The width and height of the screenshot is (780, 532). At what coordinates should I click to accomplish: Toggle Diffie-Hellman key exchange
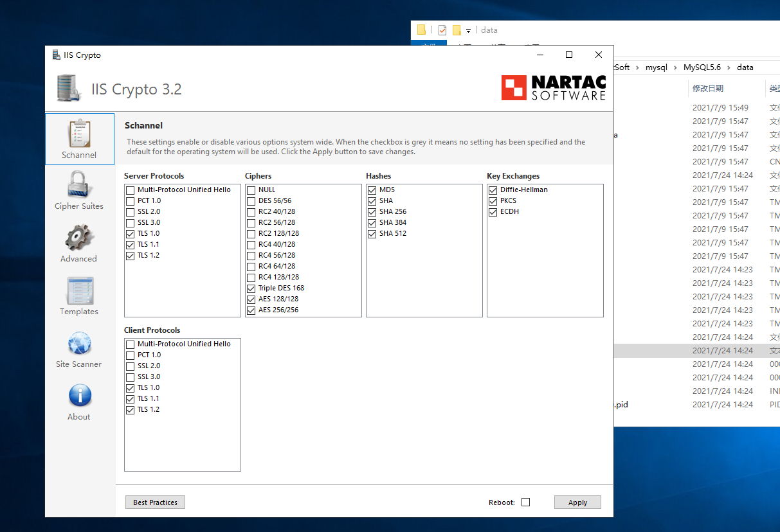pos(493,190)
